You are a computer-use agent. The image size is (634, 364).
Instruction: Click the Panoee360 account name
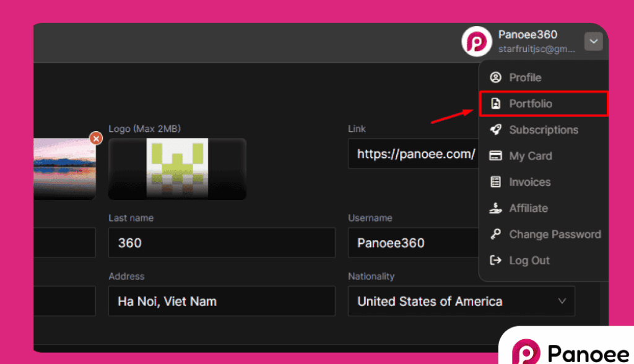528,35
